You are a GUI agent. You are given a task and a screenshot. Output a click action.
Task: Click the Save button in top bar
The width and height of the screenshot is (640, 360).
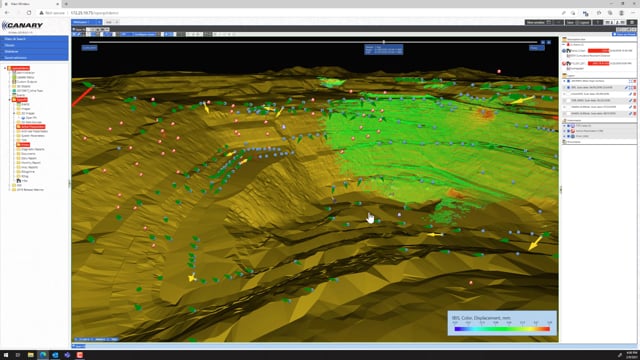(x=570, y=22)
